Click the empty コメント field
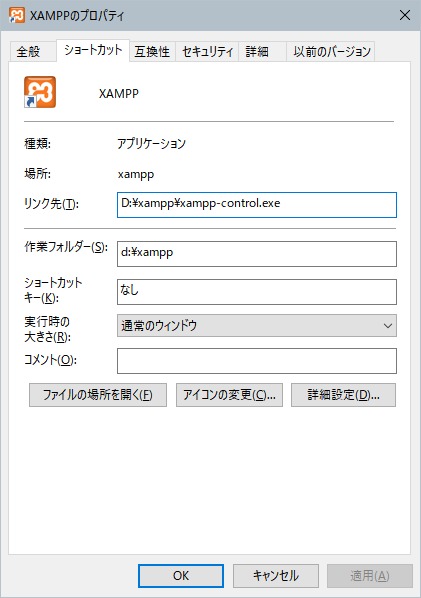This screenshot has width=421, height=598. click(257, 360)
